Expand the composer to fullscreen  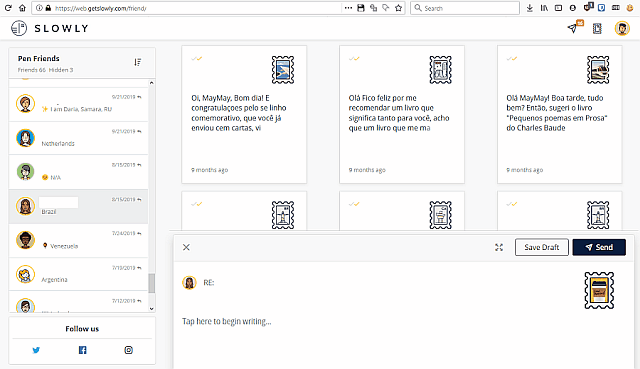click(499, 247)
